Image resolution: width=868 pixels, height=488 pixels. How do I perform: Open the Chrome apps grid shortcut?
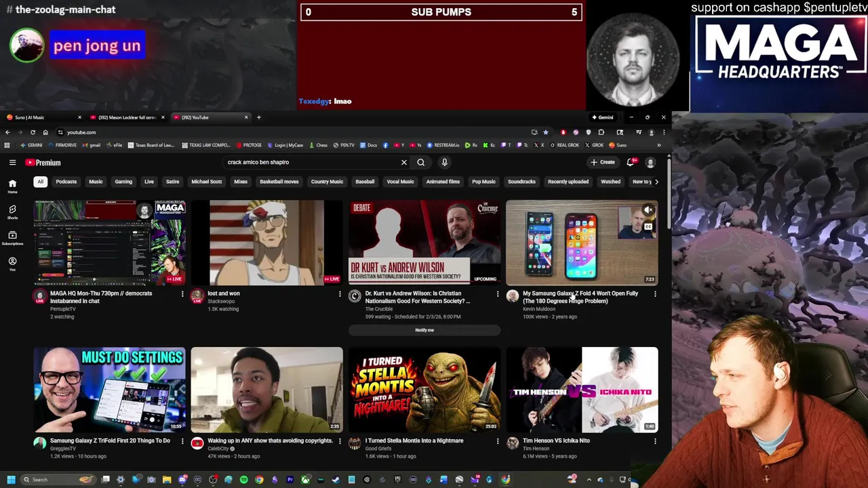(7, 145)
